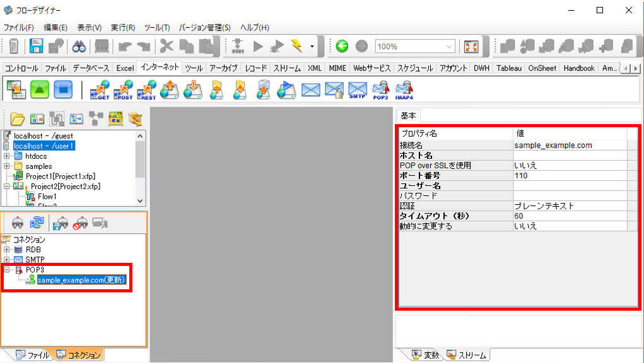Open the ツール(T) menu
This screenshot has height=363, width=644.
pyautogui.click(x=157, y=28)
